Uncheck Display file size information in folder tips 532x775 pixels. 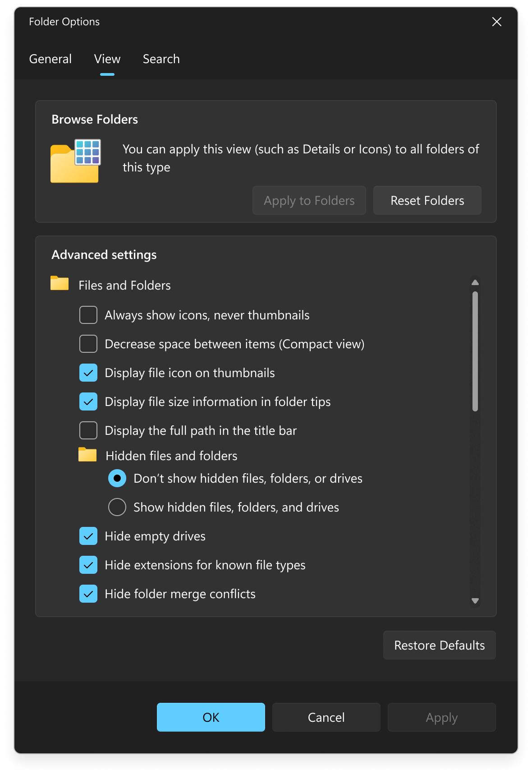[88, 401]
